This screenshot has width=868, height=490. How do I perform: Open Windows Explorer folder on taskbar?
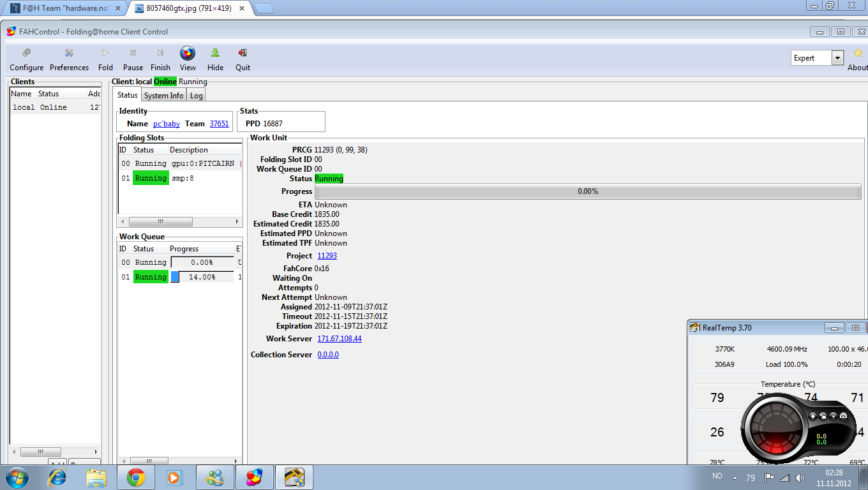coord(96,477)
